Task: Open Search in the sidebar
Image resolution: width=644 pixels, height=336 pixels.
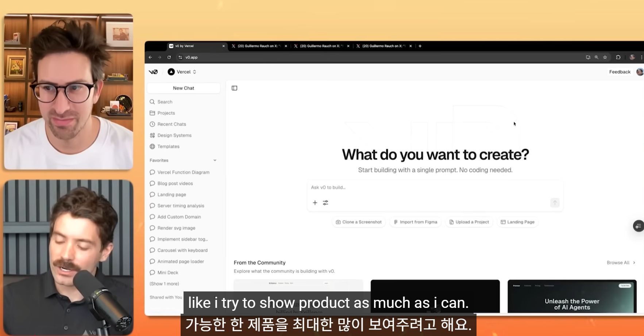Action: point(165,102)
